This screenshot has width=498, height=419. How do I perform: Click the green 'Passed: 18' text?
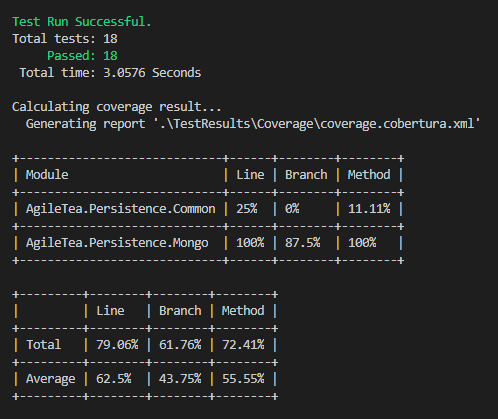(x=82, y=56)
